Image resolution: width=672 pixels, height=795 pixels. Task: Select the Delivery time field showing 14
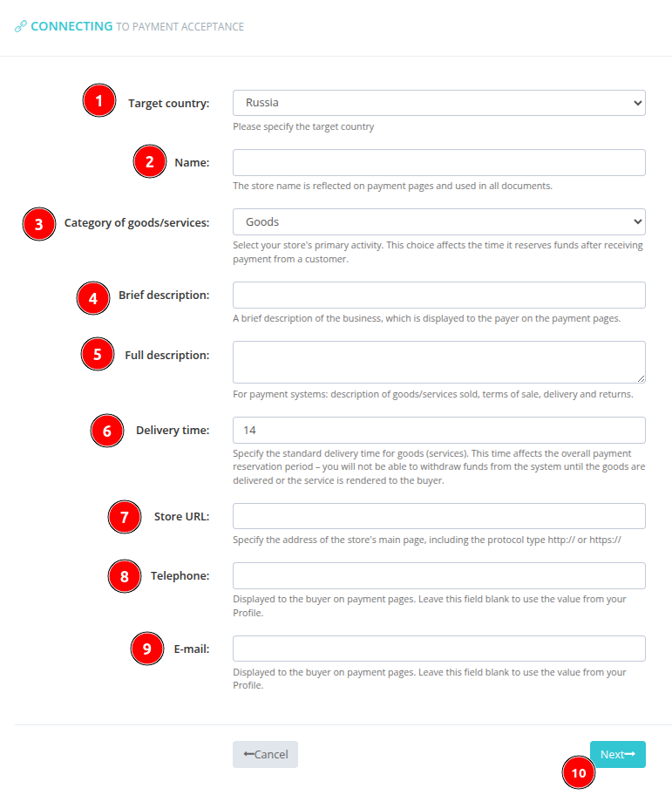[x=438, y=430]
